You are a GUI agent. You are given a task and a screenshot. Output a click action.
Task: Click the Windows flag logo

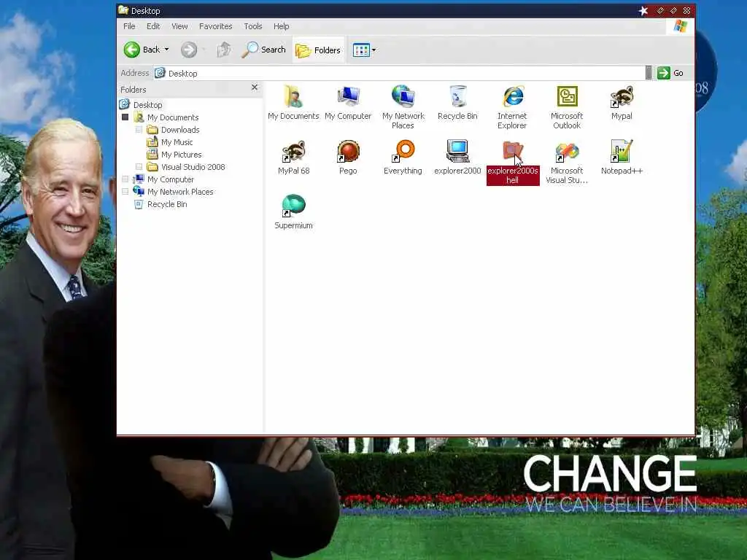tap(681, 26)
